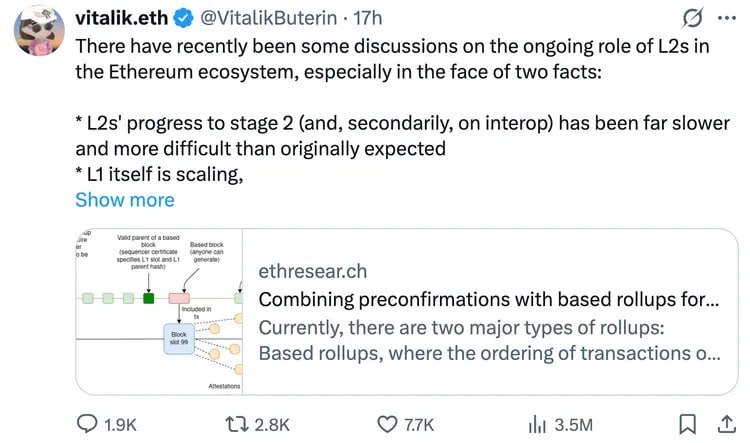Share the tweet via upload icon
This screenshot has width=750, height=443.
(x=724, y=423)
